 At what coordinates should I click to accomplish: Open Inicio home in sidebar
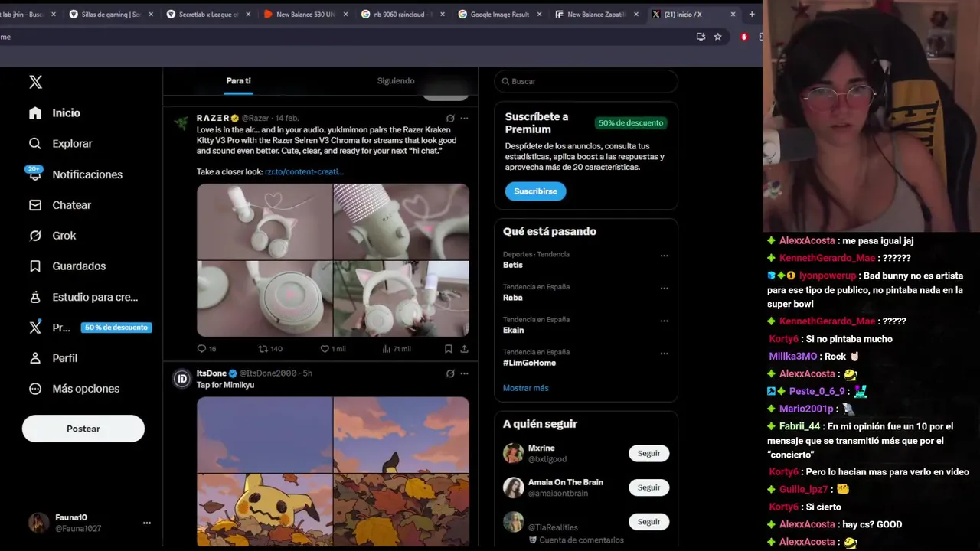point(54,112)
